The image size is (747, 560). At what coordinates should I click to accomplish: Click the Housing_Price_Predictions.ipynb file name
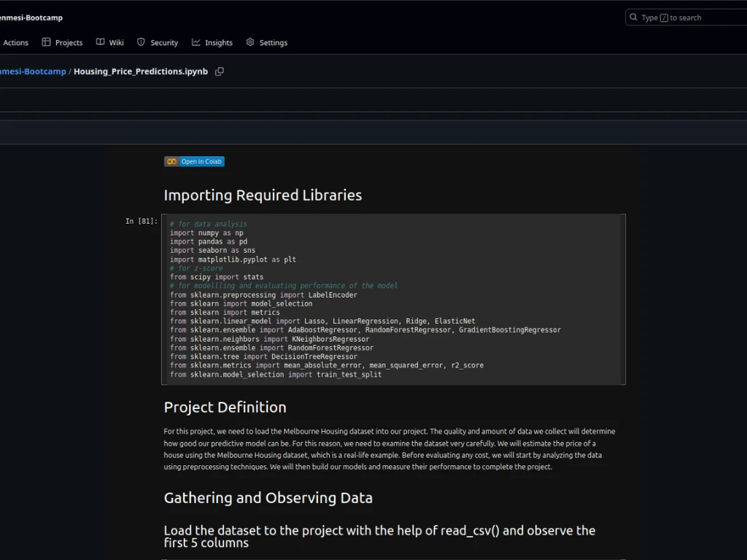(141, 71)
